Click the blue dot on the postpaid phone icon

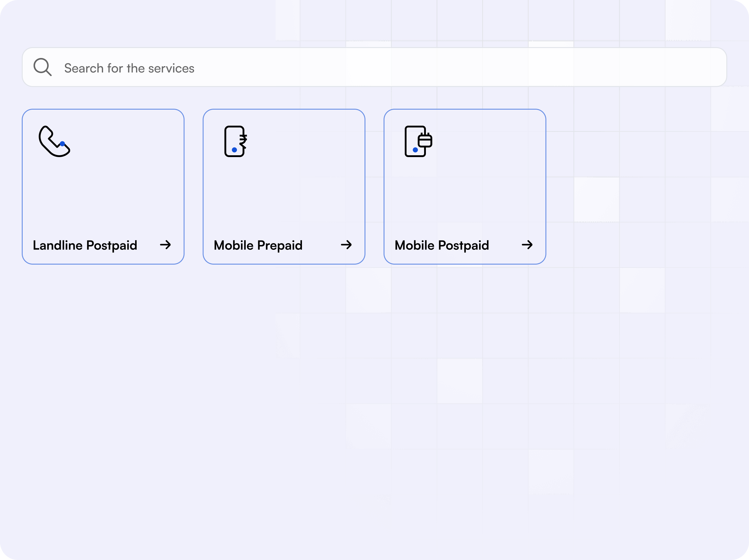pos(415,150)
